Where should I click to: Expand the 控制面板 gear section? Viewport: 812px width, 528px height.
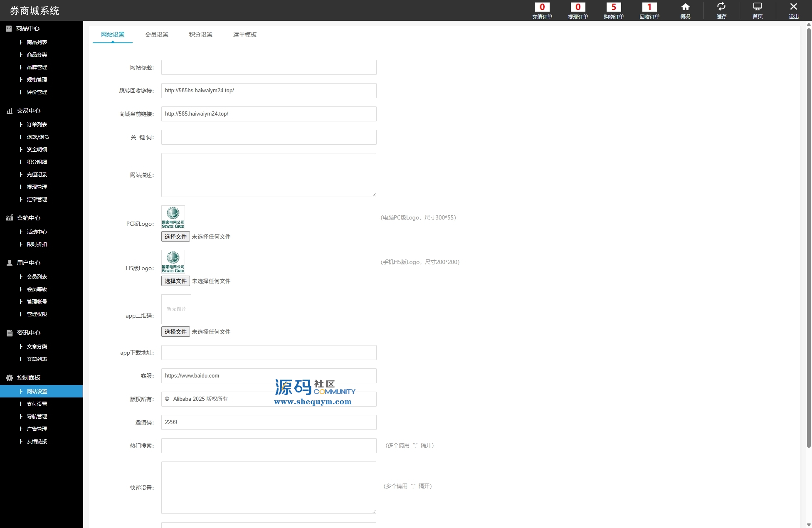28,377
